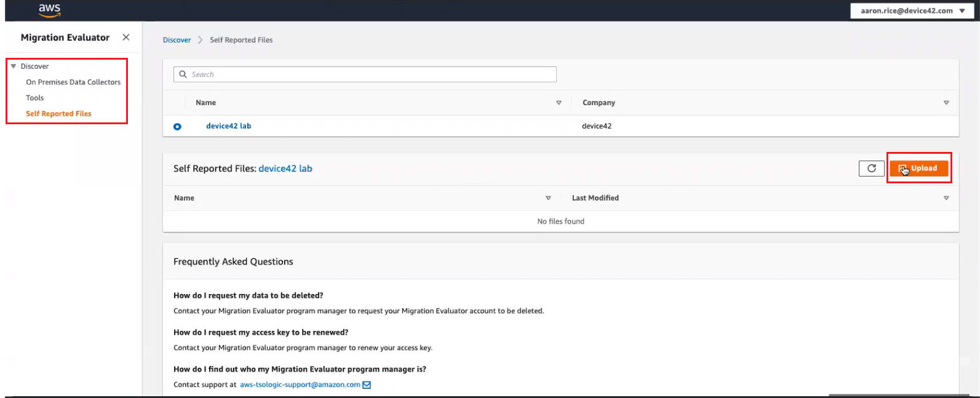Click the aws-tsologic-support@amazon.com email link

(300, 385)
